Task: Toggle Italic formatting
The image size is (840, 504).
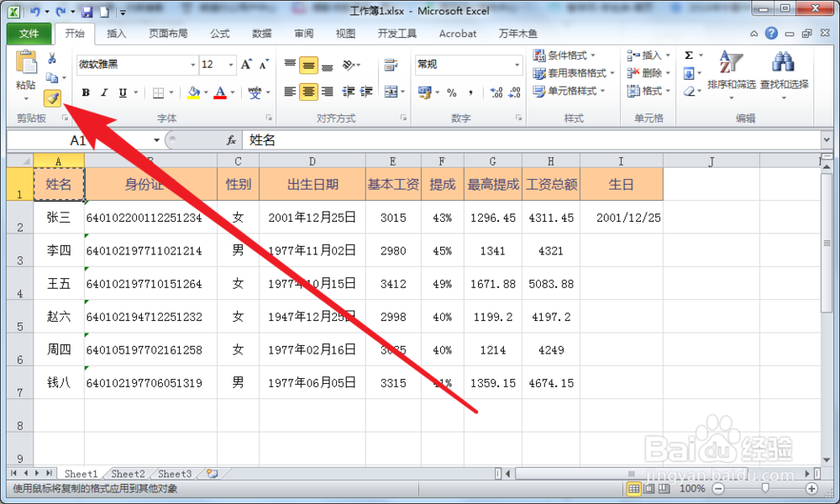Action: point(104,92)
